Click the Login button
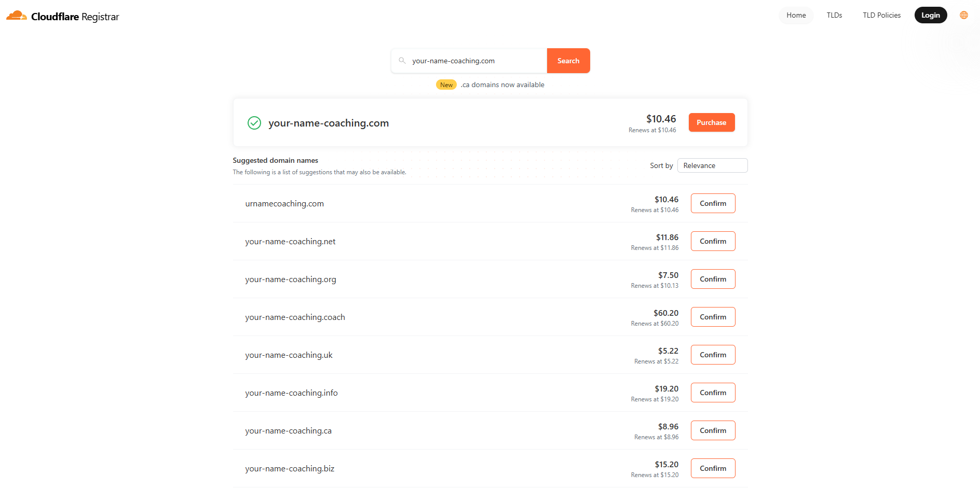This screenshot has height=489, width=980. (931, 15)
